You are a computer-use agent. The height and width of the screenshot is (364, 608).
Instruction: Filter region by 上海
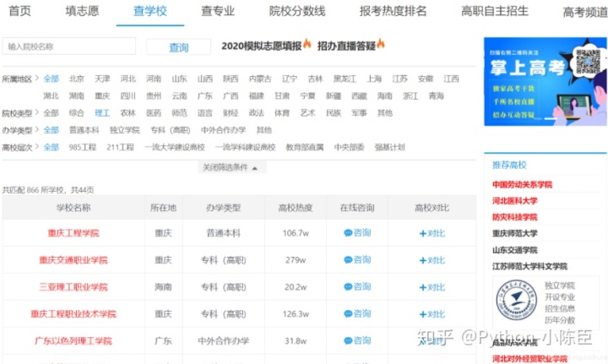coord(374,79)
